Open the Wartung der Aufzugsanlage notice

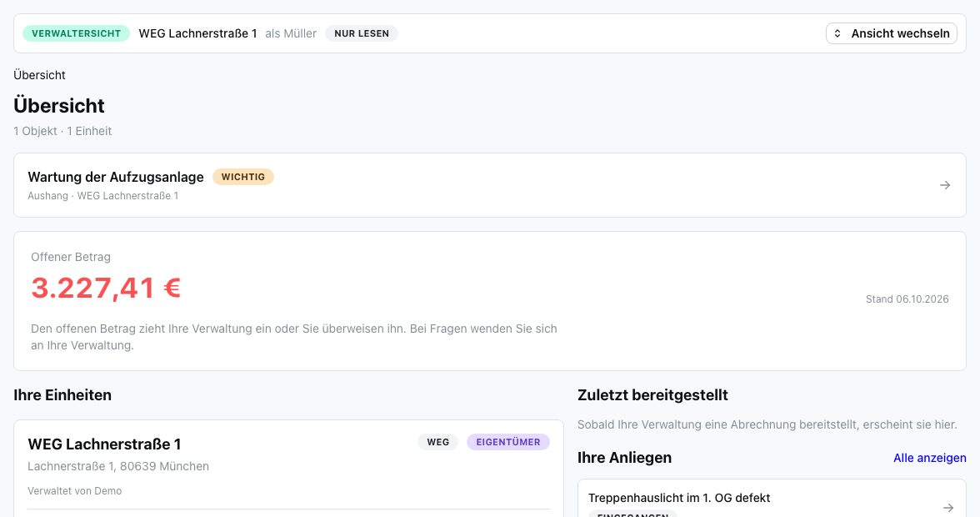pyautogui.click(x=490, y=185)
